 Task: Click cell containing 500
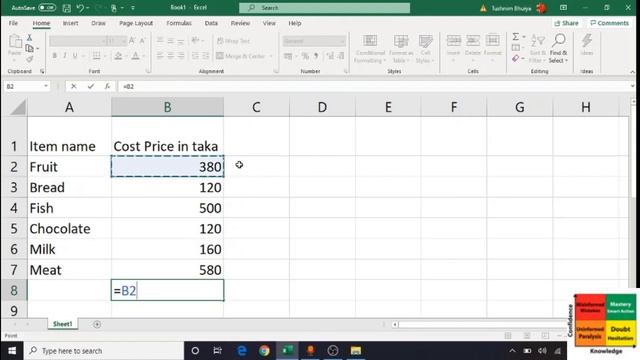(x=167, y=208)
